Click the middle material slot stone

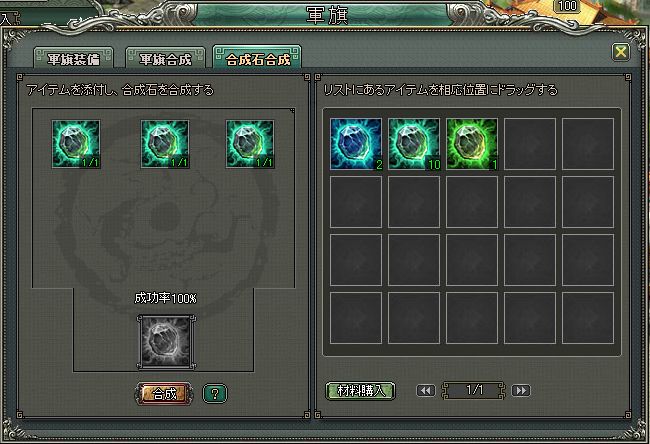pos(165,144)
